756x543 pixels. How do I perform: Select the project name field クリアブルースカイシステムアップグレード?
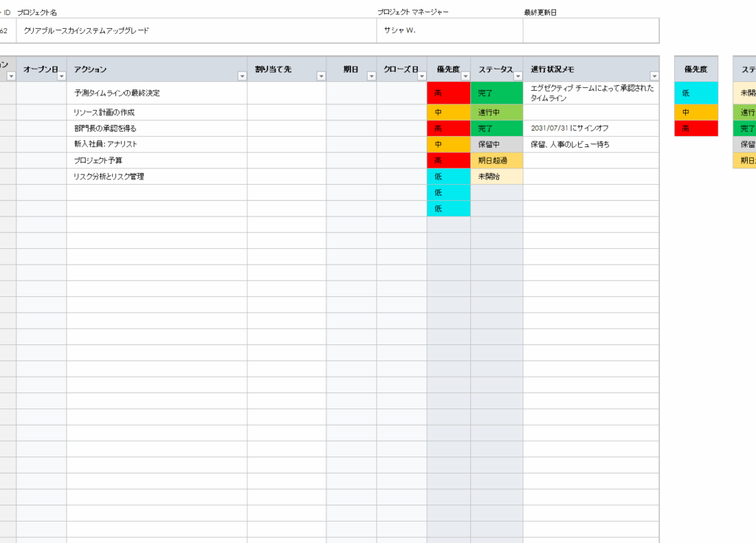pos(196,30)
